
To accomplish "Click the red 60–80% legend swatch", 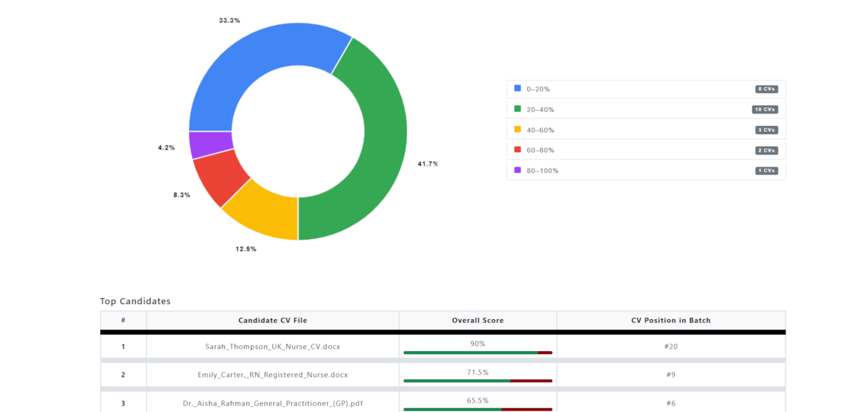I will pyautogui.click(x=518, y=150).
